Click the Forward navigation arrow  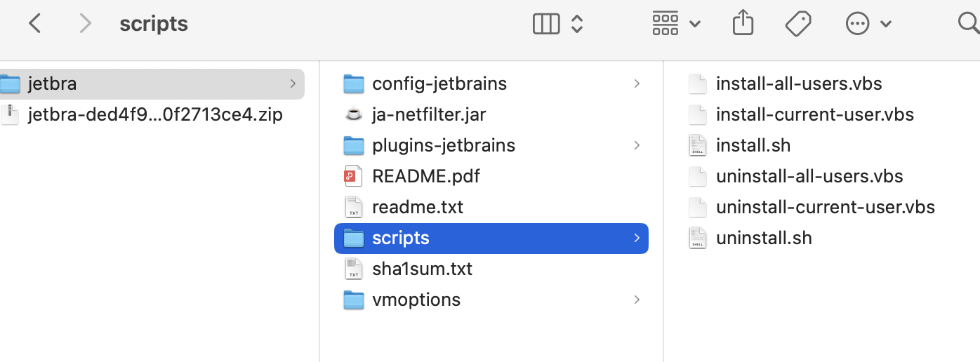(x=86, y=24)
